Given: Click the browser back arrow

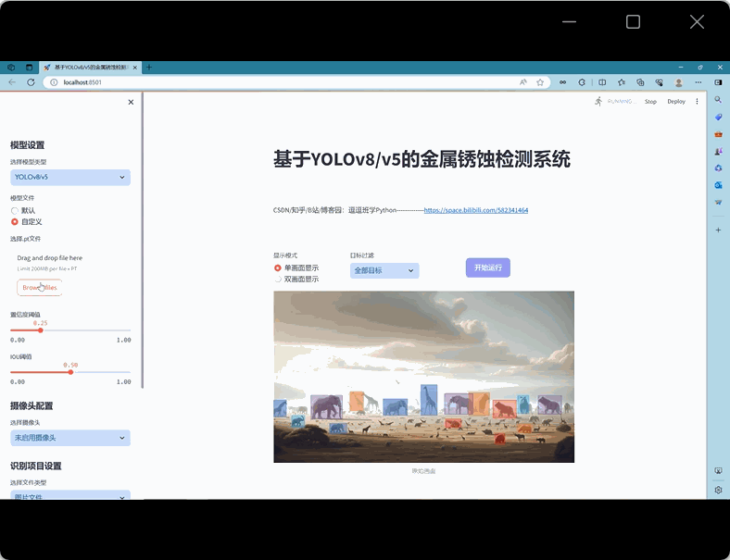Looking at the screenshot, I should (12, 81).
